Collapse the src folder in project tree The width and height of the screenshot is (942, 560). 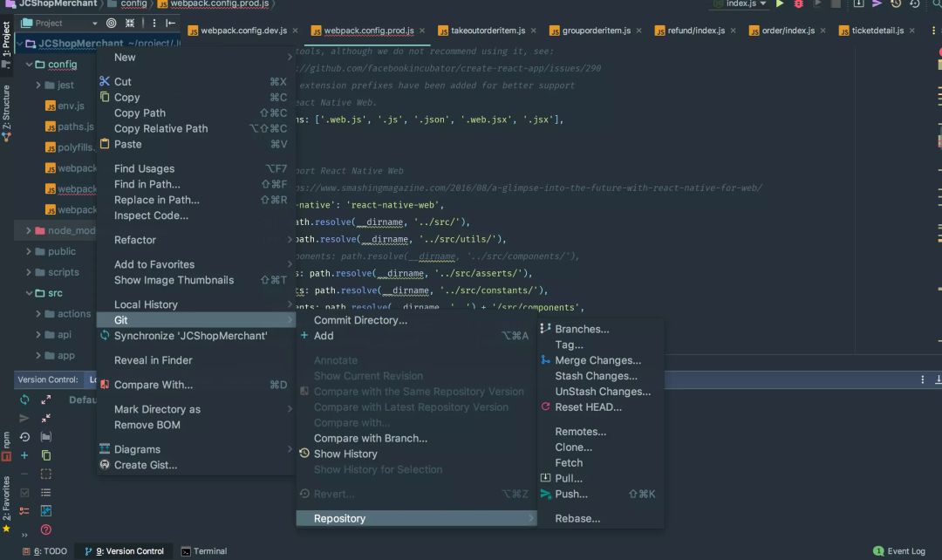point(29,294)
